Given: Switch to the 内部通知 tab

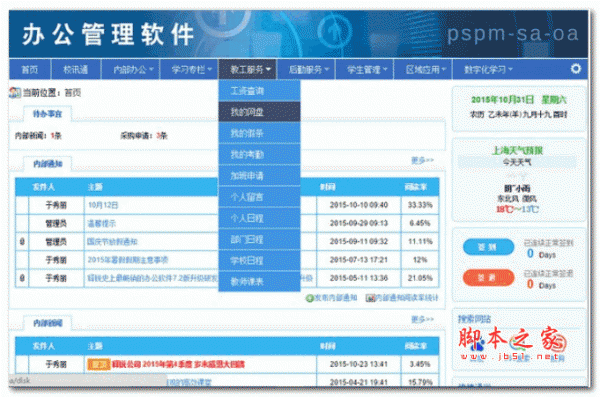Looking at the screenshot, I should point(47,164).
